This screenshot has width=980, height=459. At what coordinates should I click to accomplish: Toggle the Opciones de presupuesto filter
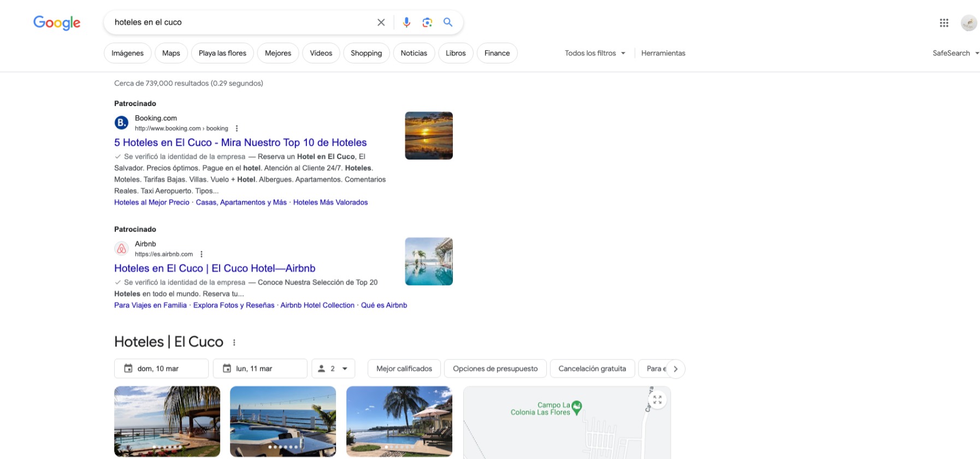[x=495, y=369]
